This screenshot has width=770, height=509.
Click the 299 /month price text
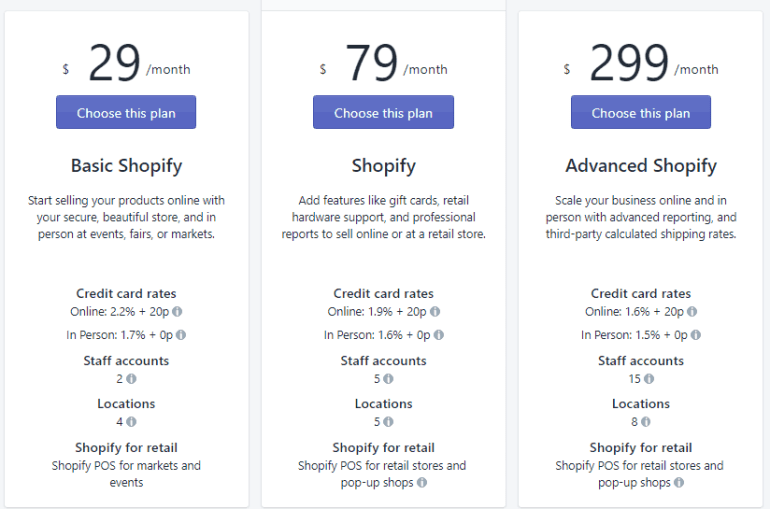641,62
